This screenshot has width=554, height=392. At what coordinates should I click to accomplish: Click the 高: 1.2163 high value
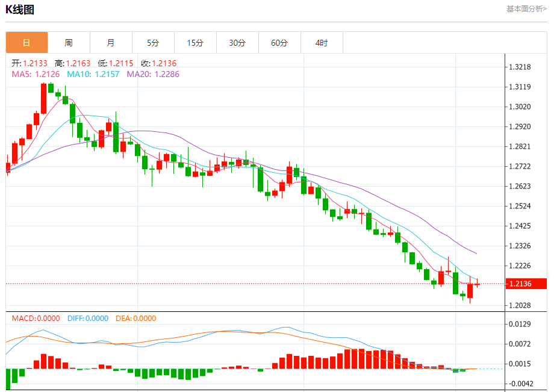pos(72,63)
